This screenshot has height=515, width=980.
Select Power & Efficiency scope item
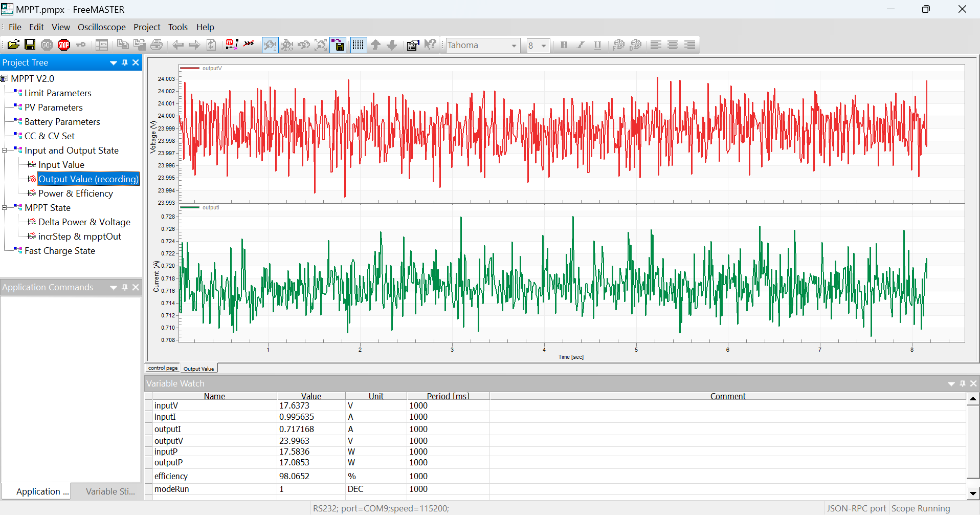click(x=75, y=194)
